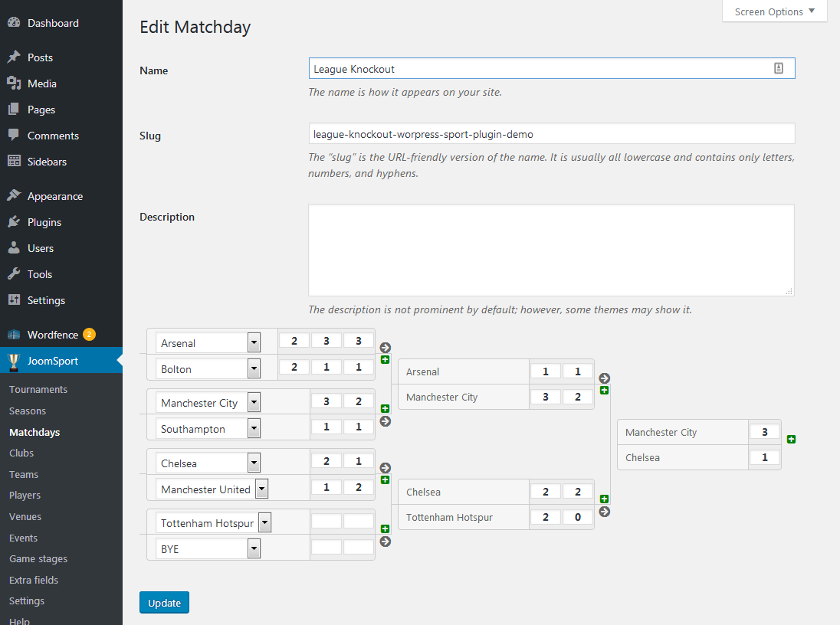This screenshot has height=625, width=840.
Task: Click into the Description textarea
Action: 551,250
